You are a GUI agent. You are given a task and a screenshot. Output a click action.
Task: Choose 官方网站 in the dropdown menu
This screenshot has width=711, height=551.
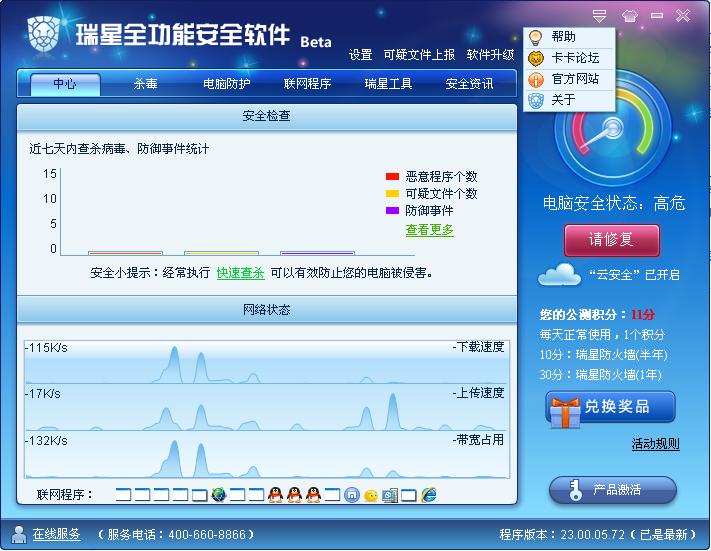[569, 79]
